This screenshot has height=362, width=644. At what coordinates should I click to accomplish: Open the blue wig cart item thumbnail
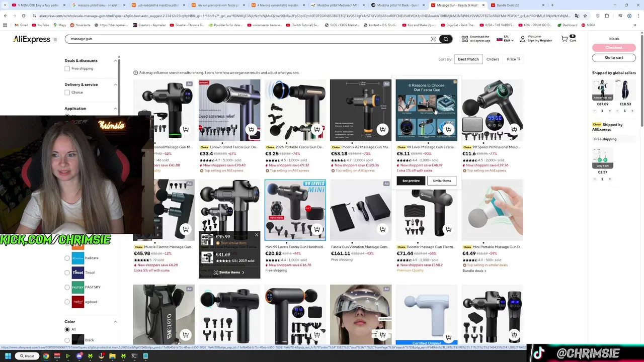pyautogui.click(x=625, y=89)
